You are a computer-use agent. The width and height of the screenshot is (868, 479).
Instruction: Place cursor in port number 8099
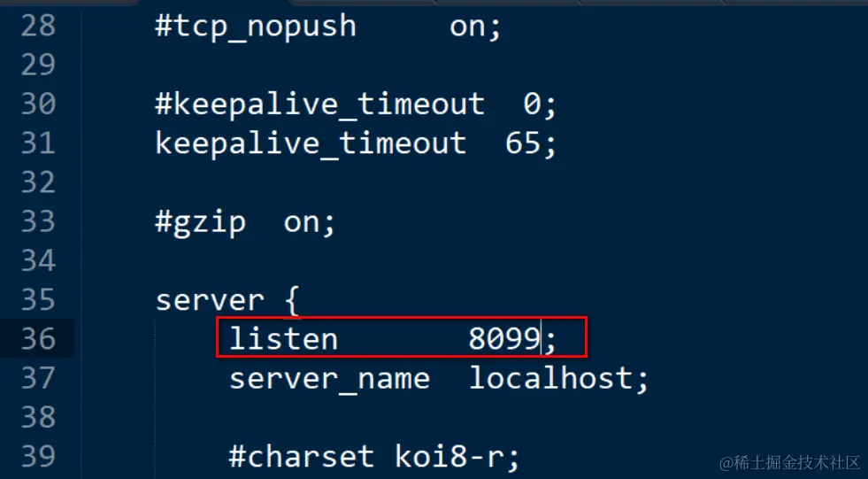point(505,338)
